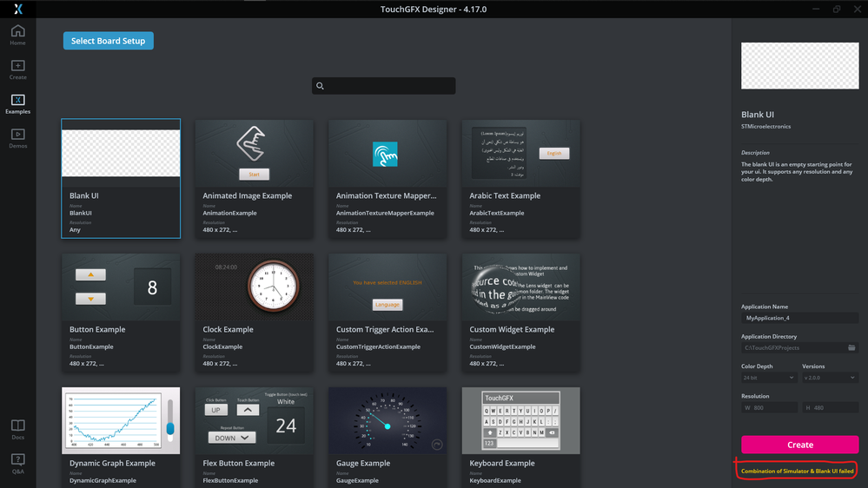Image resolution: width=868 pixels, height=488 pixels.
Task: Edit the Application Name field
Action: coord(800,318)
